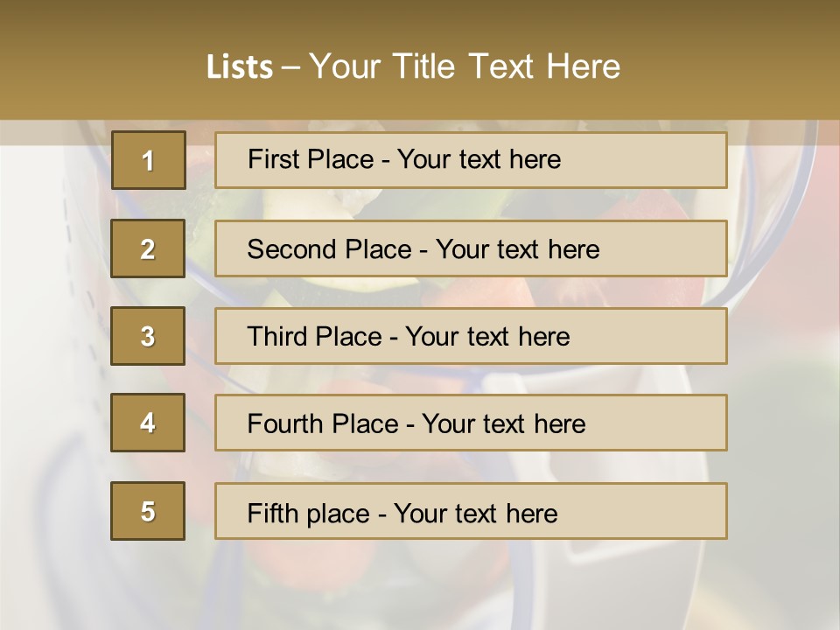Screen dimensions: 840x630
Task: Click the slide title text
Action: (414, 66)
